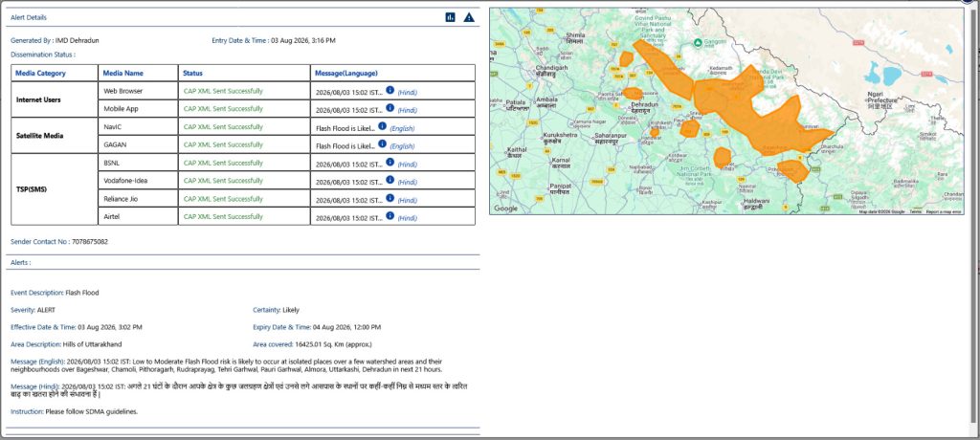Viewport: 980px width, 440px height.
Task: Open Hindi message link for Web Browser
Action: (x=408, y=93)
